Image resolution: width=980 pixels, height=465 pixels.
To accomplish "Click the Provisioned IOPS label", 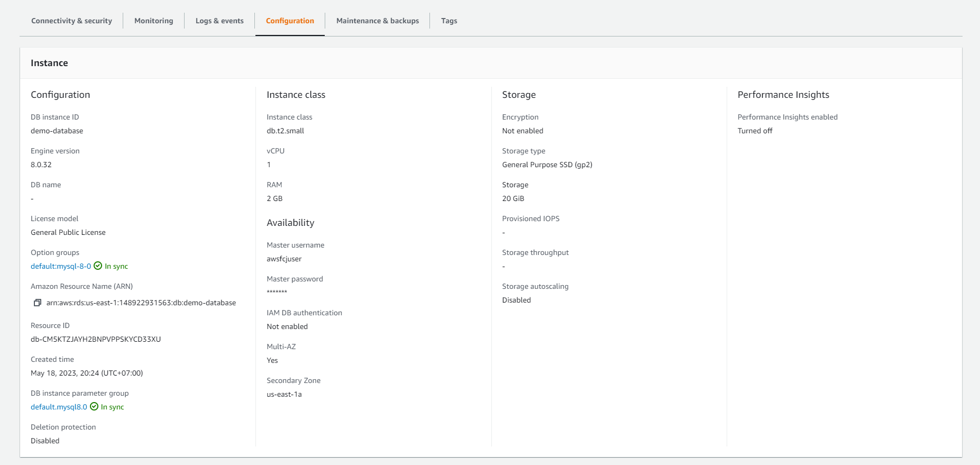I will (x=530, y=218).
